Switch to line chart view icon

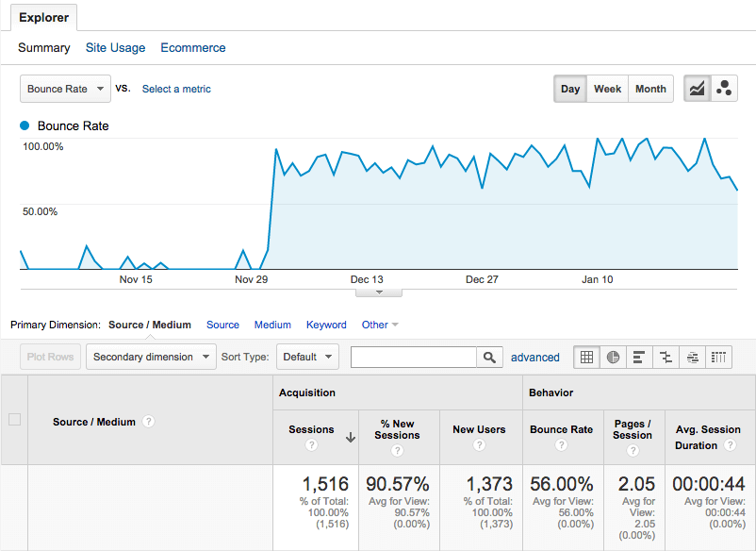point(698,89)
